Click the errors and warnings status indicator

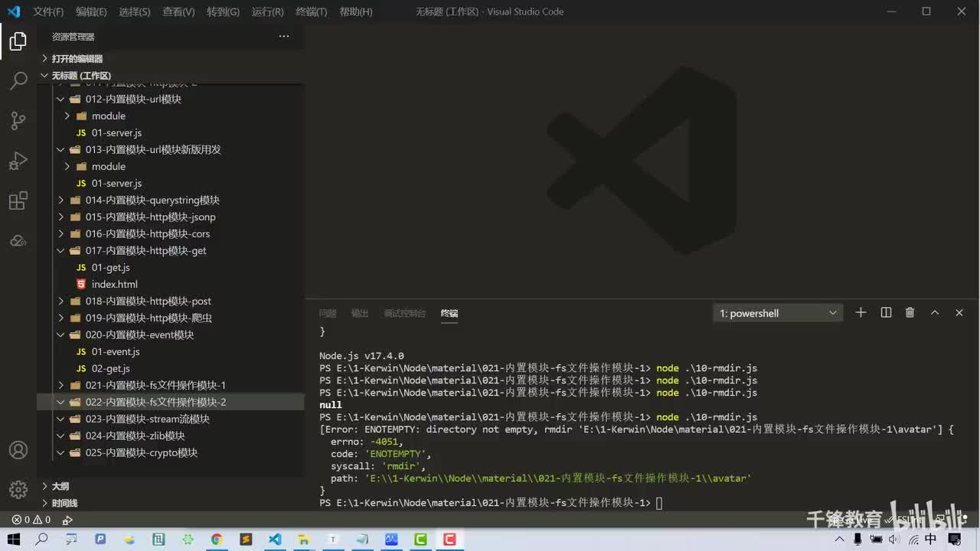[31, 520]
